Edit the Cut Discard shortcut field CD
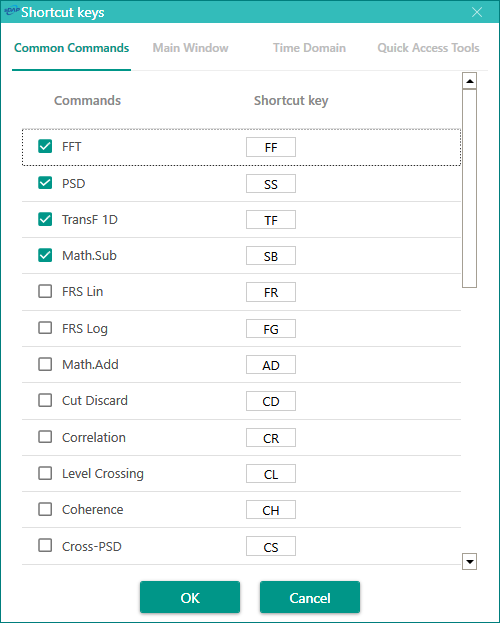The height and width of the screenshot is (623, 500). pyautogui.click(x=271, y=401)
